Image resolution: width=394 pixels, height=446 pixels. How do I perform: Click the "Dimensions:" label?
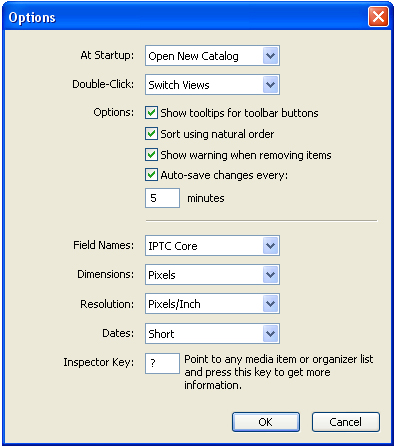point(105,274)
